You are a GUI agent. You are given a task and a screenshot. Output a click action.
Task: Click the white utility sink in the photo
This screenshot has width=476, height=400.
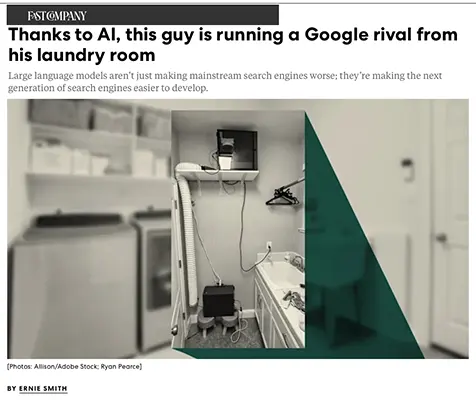(281, 273)
